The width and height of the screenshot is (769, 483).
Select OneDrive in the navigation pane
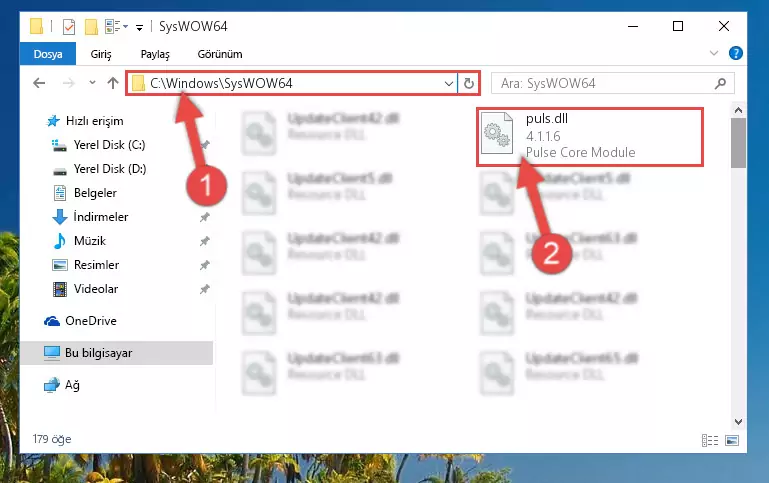(91, 321)
